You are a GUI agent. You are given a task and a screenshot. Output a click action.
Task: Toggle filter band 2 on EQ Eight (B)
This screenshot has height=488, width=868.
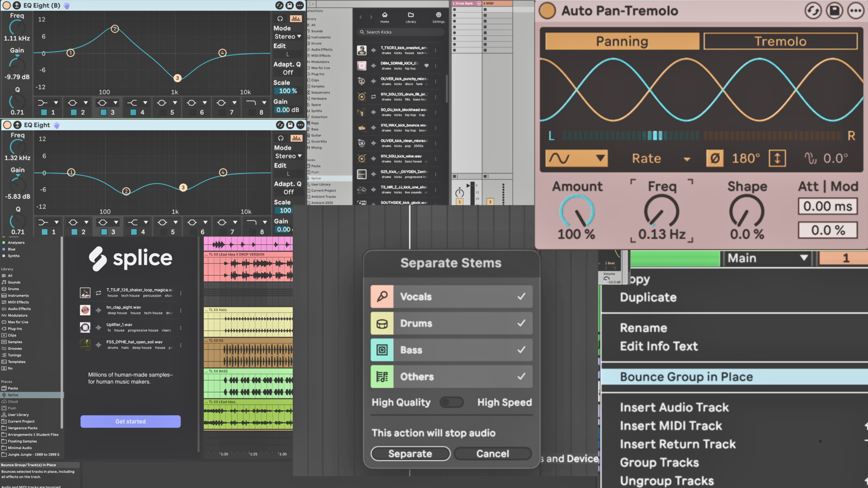(x=74, y=112)
